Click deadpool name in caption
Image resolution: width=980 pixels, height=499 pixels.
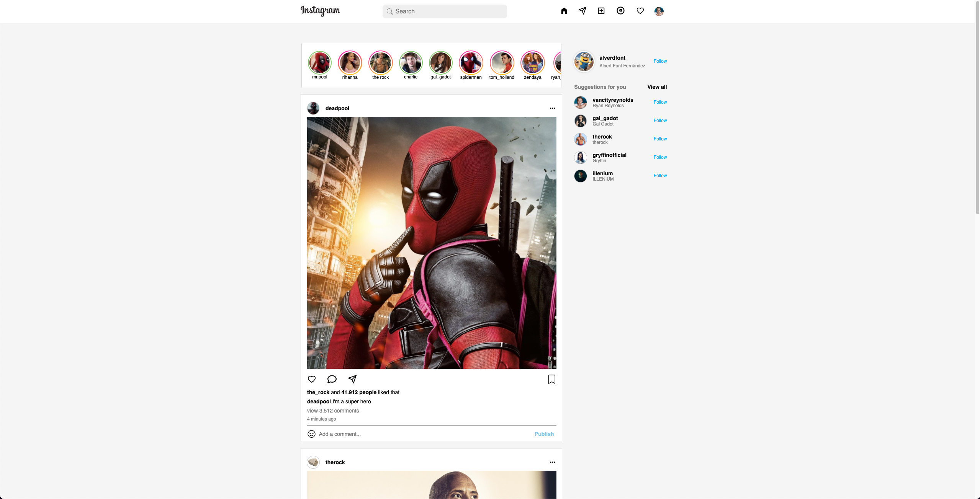click(x=319, y=401)
